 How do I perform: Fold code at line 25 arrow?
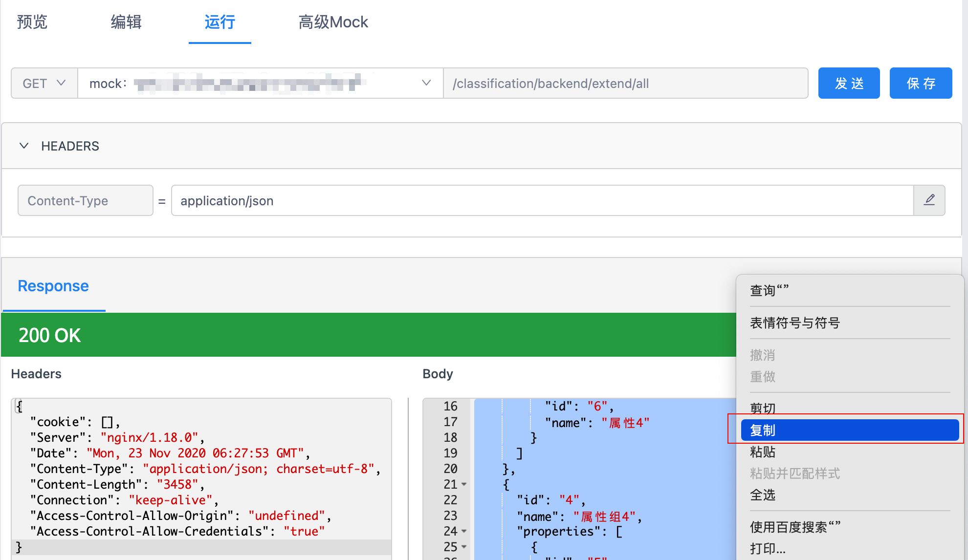(x=464, y=547)
